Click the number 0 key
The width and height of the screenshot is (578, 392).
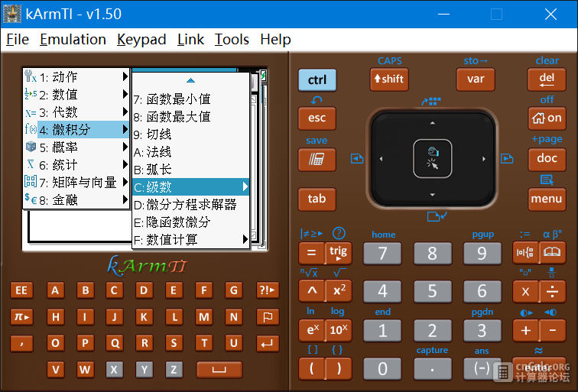(x=382, y=368)
